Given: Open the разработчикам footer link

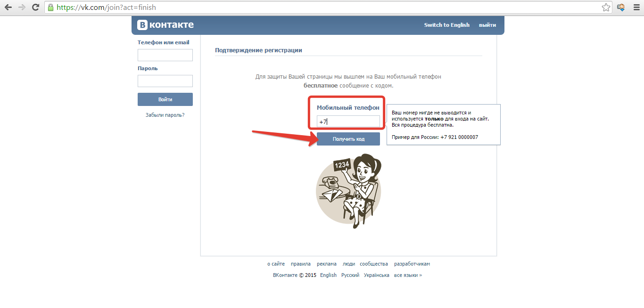Looking at the screenshot, I should [x=412, y=264].
